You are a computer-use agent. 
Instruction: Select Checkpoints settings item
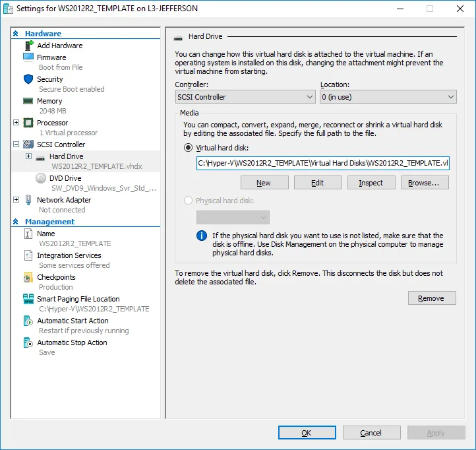click(56, 277)
